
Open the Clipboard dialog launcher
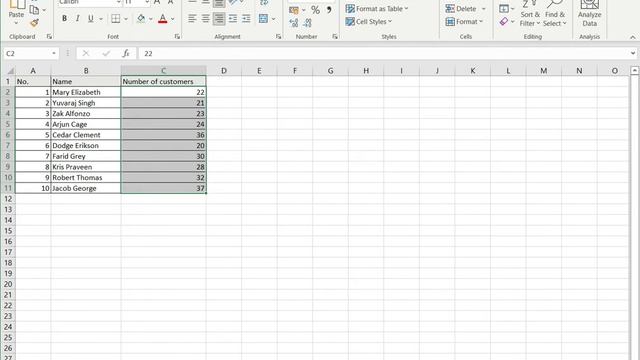pos(49,37)
